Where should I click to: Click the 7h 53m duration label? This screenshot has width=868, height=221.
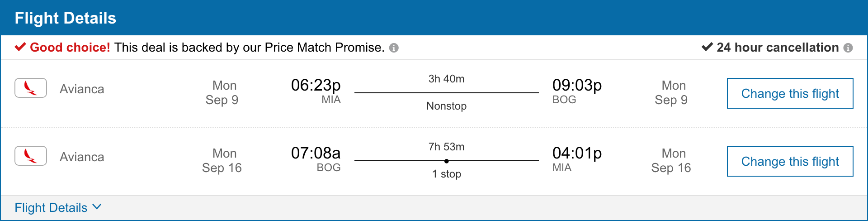coord(446,147)
